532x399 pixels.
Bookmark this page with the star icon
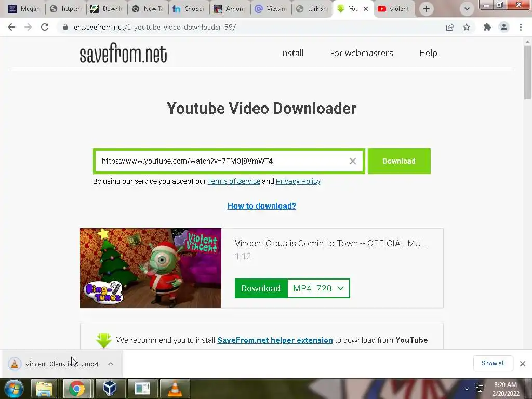coord(467,27)
